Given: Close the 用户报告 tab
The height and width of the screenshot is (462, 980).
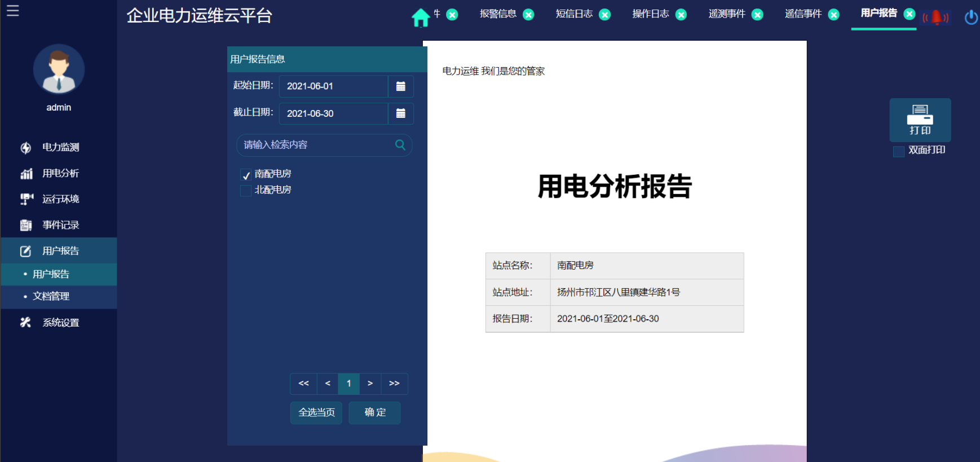Looking at the screenshot, I should coord(910,14).
